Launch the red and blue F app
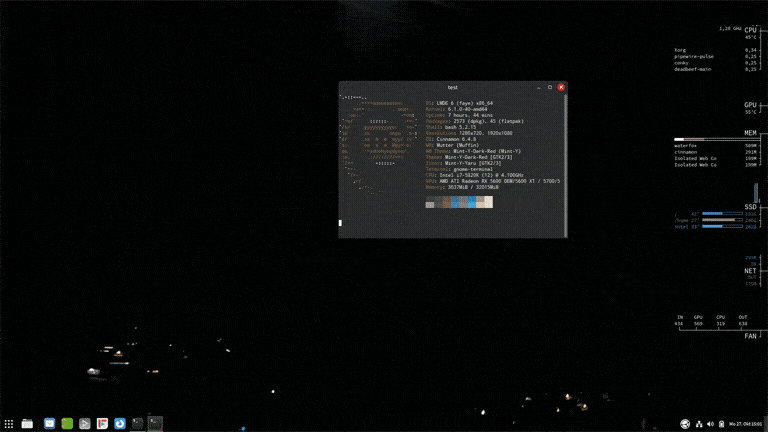The width and height of the screenshot is (768, 432). pos(102,424)
